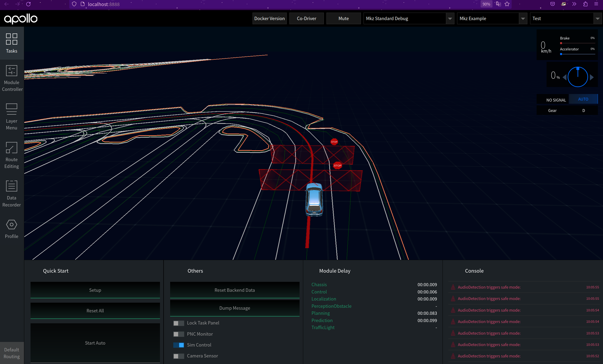Turn on Camera Sensor switch
This screenshot has width=603, height=364.
tap(178, 356)
